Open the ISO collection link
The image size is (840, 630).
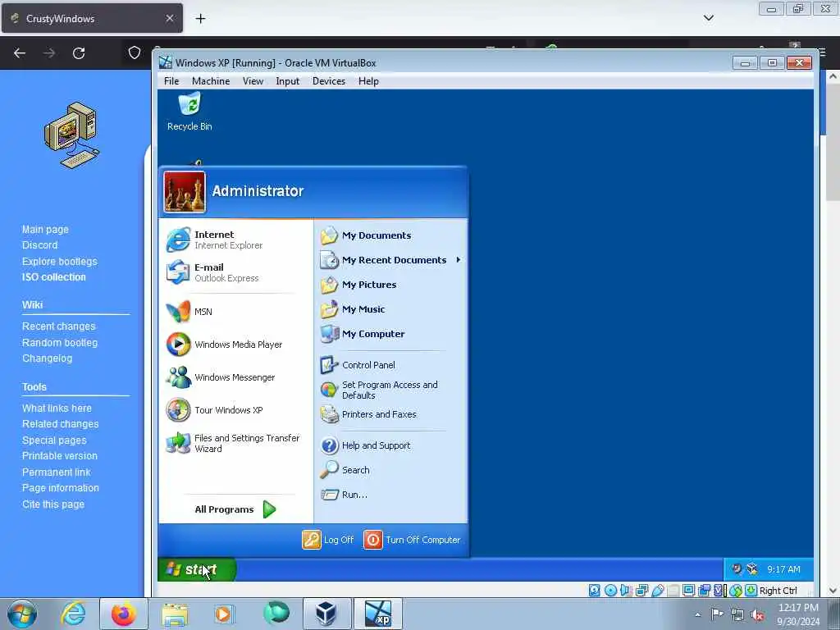click(x=53, y=277)
